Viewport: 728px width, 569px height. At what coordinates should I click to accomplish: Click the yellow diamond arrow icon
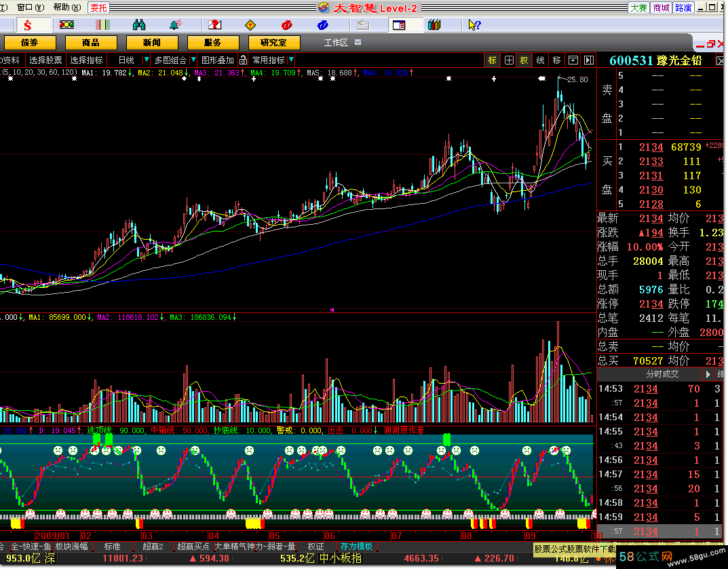[x=250, y=24]
